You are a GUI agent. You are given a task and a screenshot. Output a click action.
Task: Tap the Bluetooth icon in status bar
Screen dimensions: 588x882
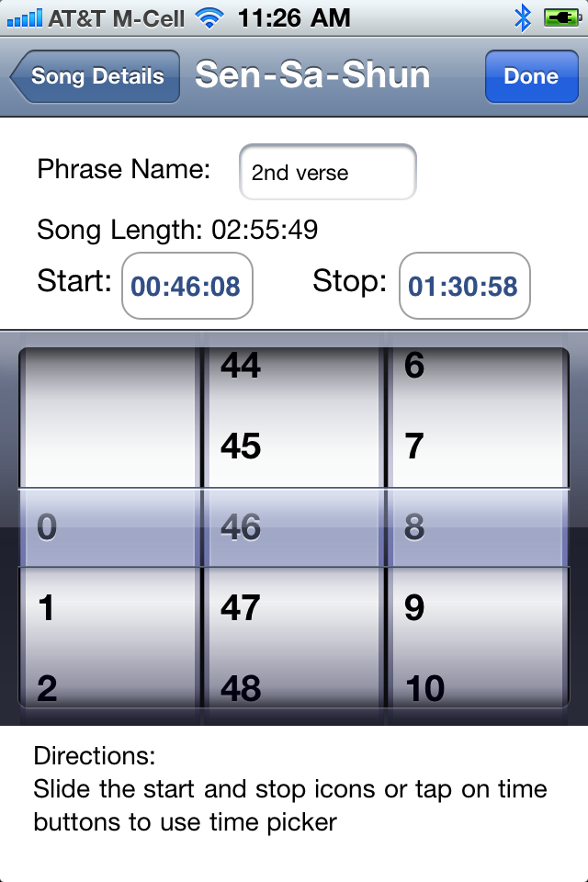[523, 18]
